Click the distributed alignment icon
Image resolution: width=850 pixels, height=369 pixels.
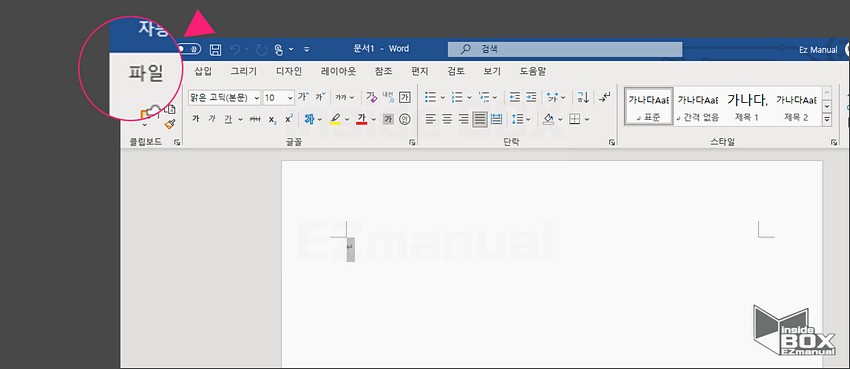click(x=496, y=119)
